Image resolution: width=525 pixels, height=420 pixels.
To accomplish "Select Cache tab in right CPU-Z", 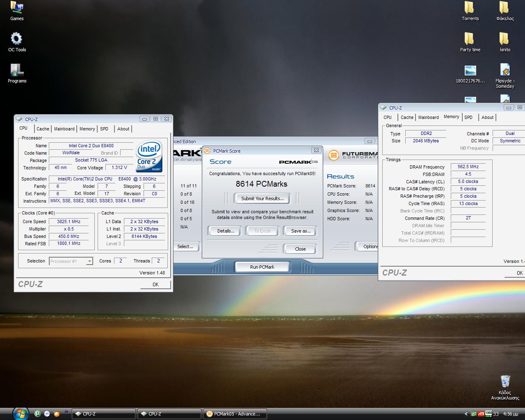I will click(x=407, y=117).
